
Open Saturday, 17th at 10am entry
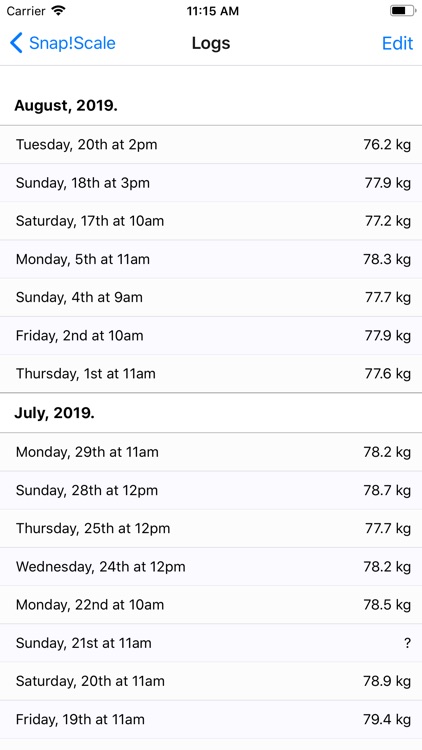point(211,221)
